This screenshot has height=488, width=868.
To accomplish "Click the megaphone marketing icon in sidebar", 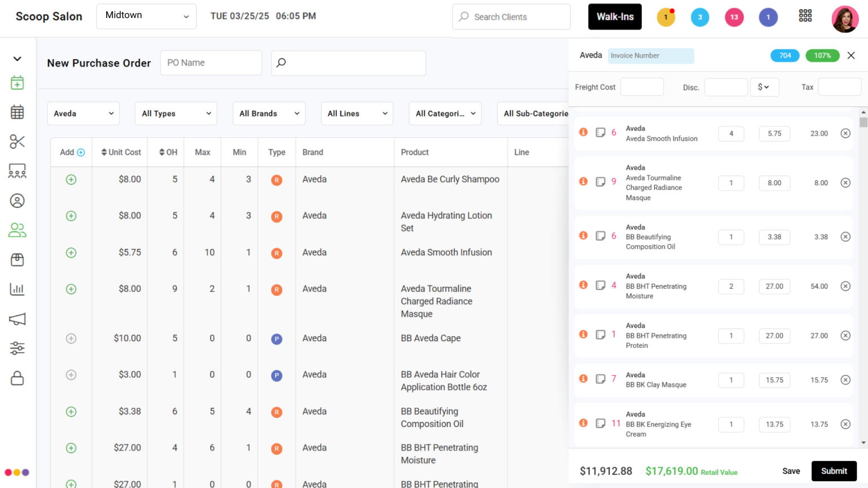I will pos(17,319).
